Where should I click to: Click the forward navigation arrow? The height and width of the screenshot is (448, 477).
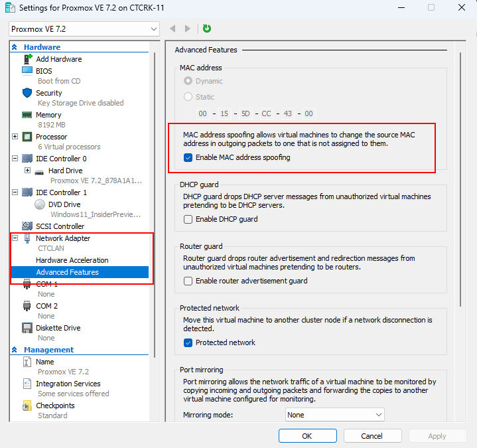click(x=188, y=29)
